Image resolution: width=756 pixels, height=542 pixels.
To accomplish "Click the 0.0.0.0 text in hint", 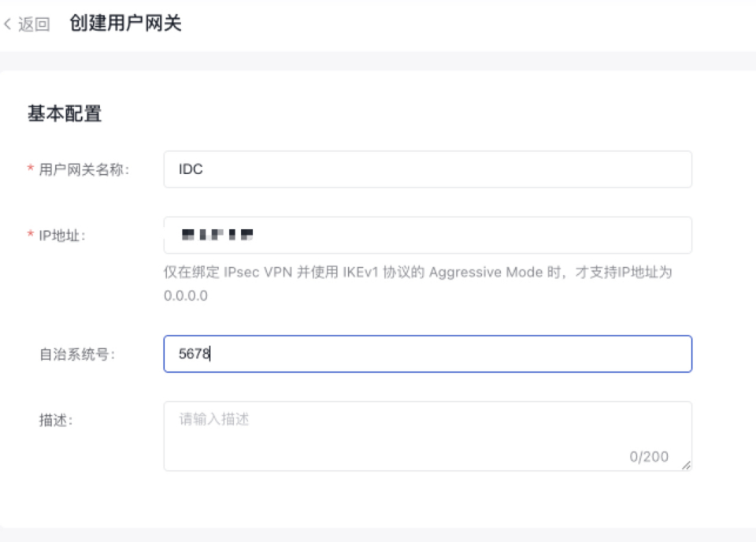I will tap(185, 296).
